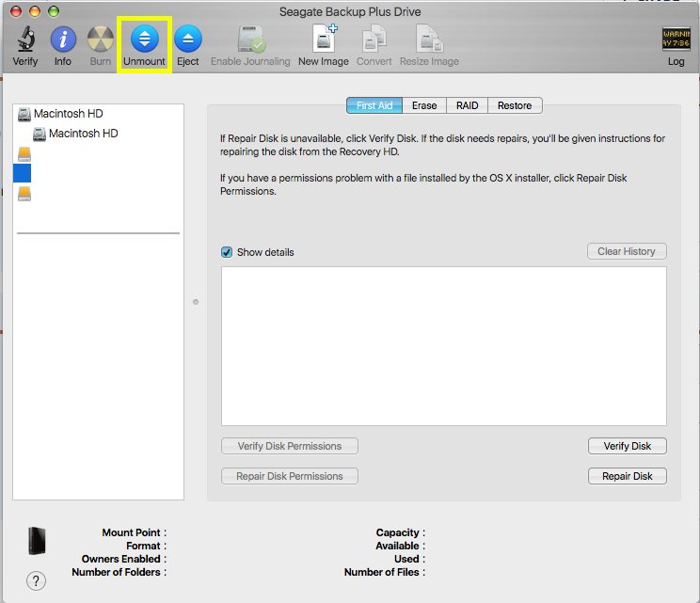Click the Owners Enabled label
This screenshot has width=700, height=603.
coord(123,559)
